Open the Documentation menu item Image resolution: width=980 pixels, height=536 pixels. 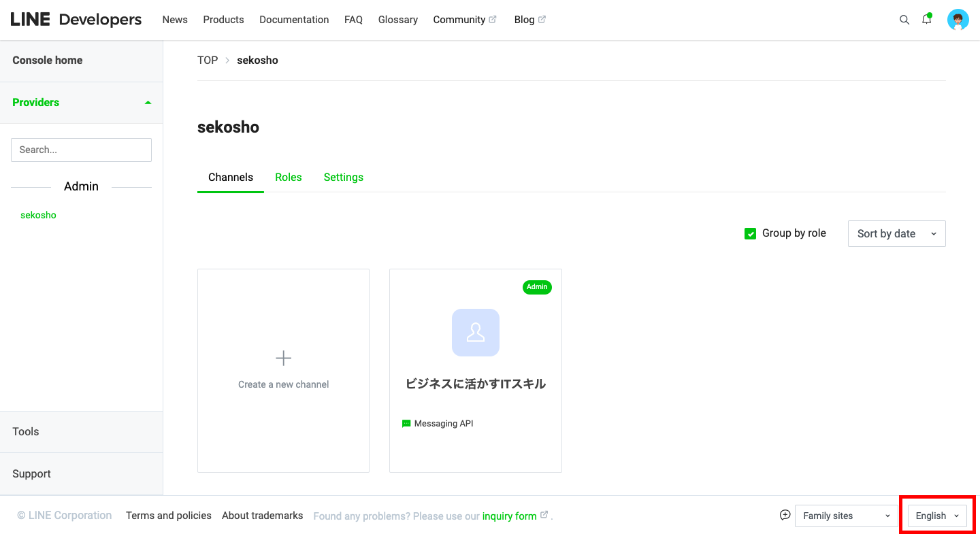pos(294,19)
